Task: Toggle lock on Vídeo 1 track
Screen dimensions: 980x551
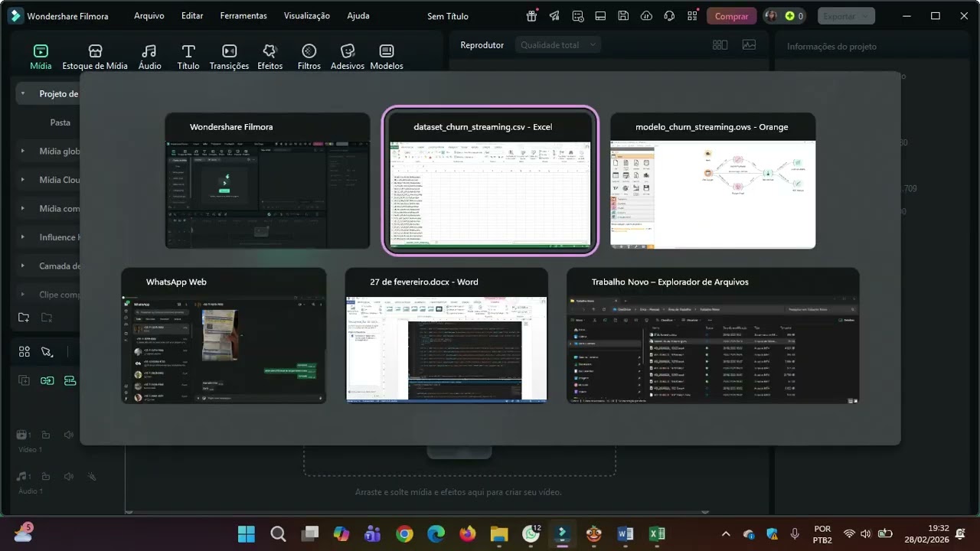Action: (x=46, y=435)
